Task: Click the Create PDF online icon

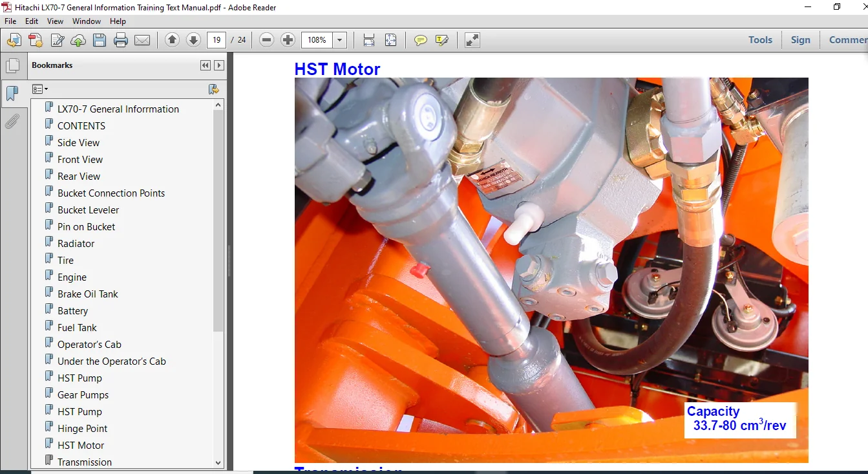Action: tap(36, 40)
